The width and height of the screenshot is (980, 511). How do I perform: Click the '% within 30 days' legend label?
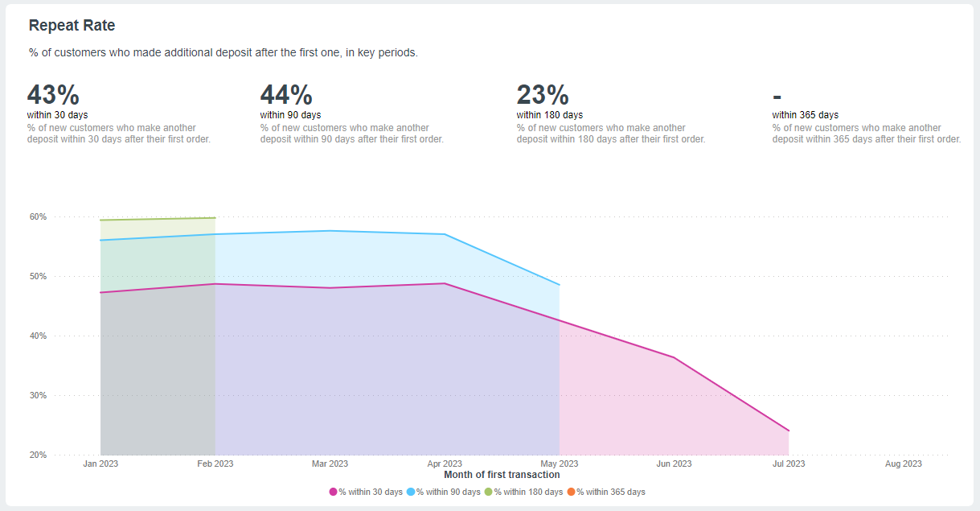[371, 492]
